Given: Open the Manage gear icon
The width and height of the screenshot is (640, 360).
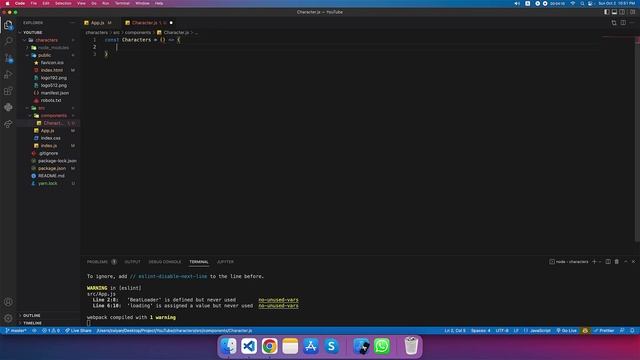Looking at the screenshot, I should pyautogui.click(x=8, y=318).
